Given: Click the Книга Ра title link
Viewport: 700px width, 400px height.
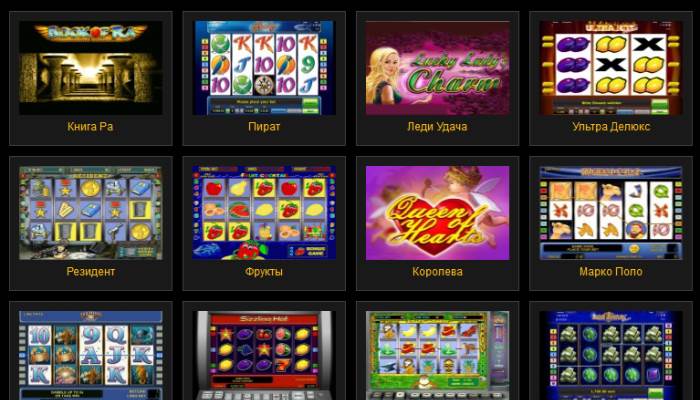Looking at the screenshot, I should pos(91,126).
